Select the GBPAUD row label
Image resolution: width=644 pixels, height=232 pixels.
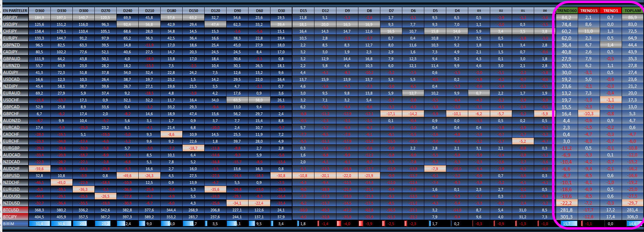click(x=15, y=59)
